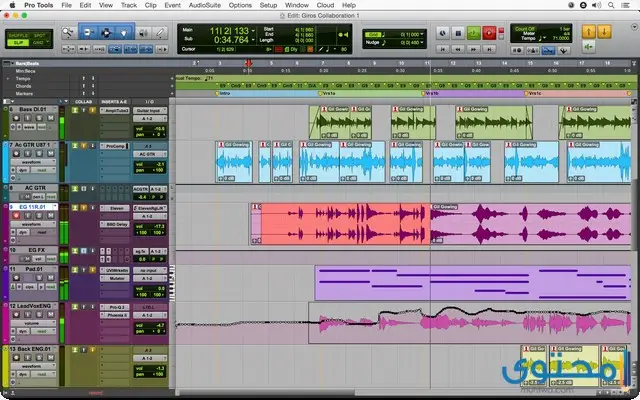The width and height of the screenshot is (640, 400).
Task: Toggle Tab to Transients button
Action: click(99, 49)
